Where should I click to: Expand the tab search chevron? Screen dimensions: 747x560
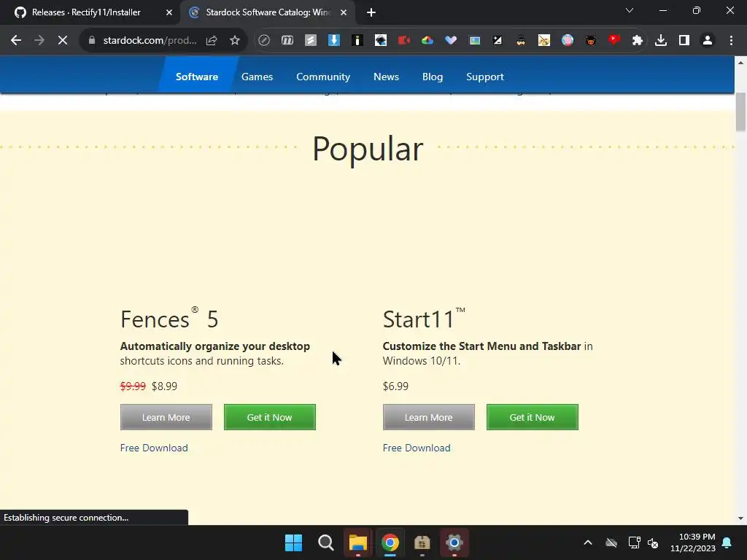(630, 10)
